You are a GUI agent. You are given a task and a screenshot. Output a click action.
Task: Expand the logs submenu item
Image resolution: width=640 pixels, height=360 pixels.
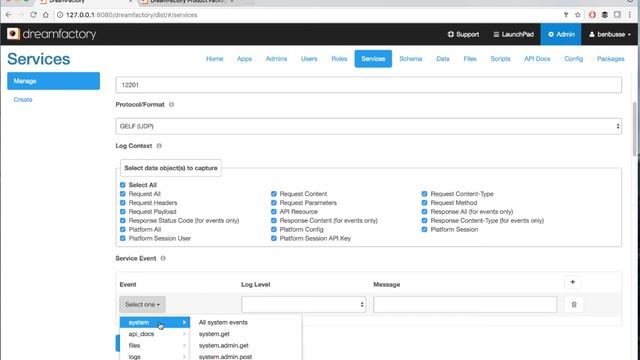coord(155,356)
